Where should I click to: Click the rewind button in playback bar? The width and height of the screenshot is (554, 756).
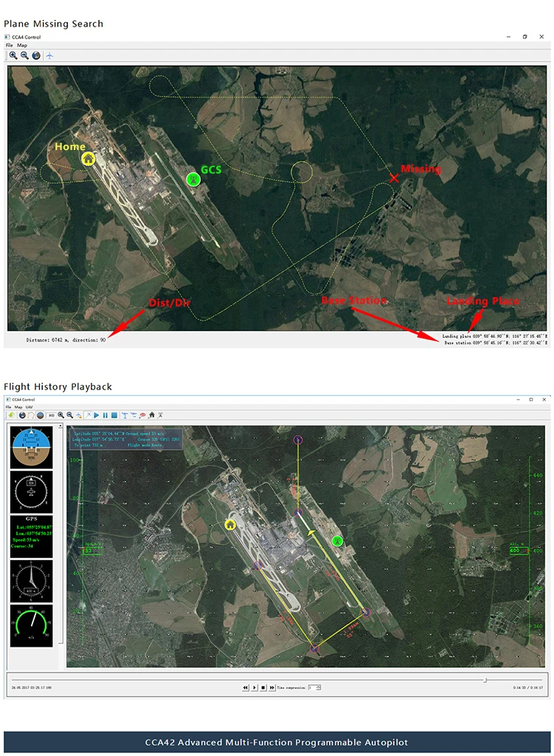point(246,687)
